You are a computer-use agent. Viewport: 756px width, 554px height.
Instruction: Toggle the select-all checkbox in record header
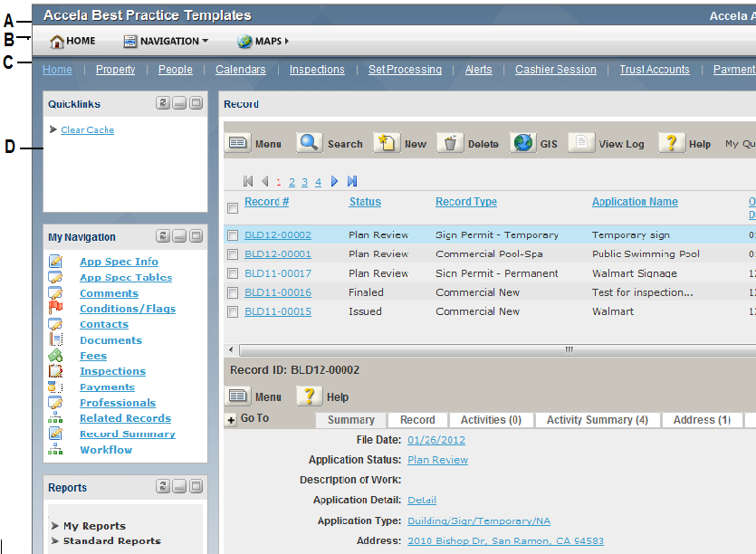233,208
